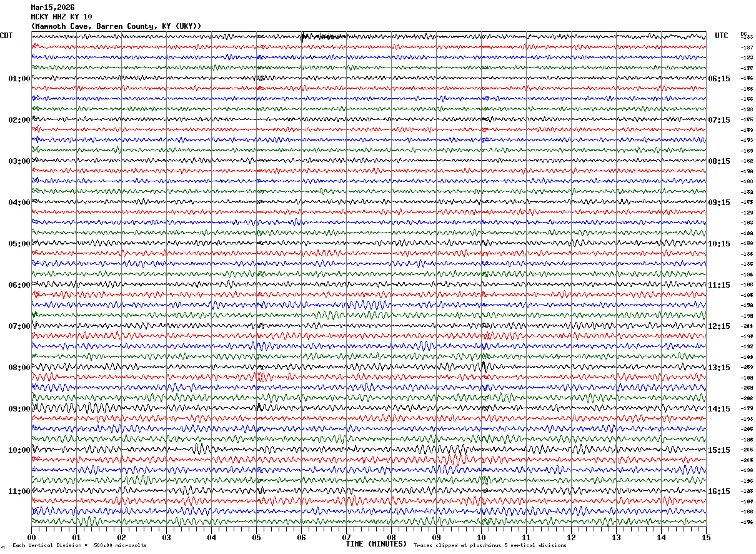756x554 pixels.
Task: Select the TIME (MINUTES) axis title
Action: tap(376, 544)
